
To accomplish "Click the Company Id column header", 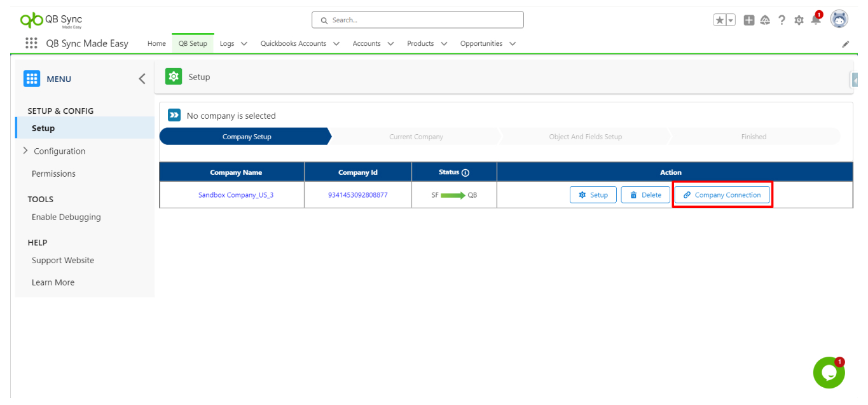I will (x=358, y=172).
